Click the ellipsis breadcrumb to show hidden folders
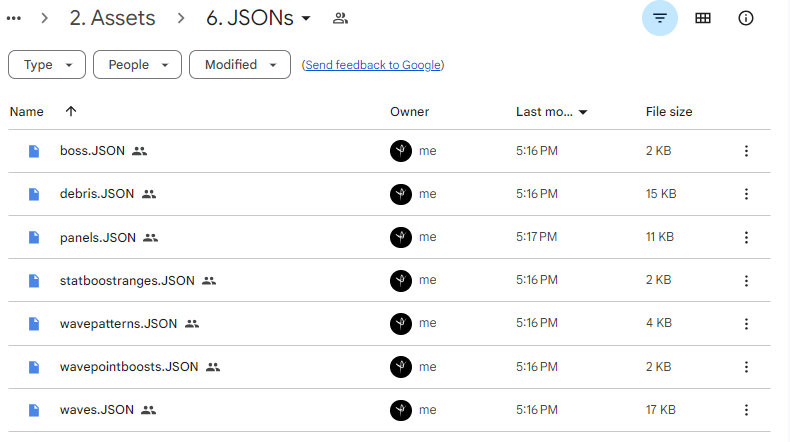Viewport: 790px width, 442px height. click(x=14, y=18)
